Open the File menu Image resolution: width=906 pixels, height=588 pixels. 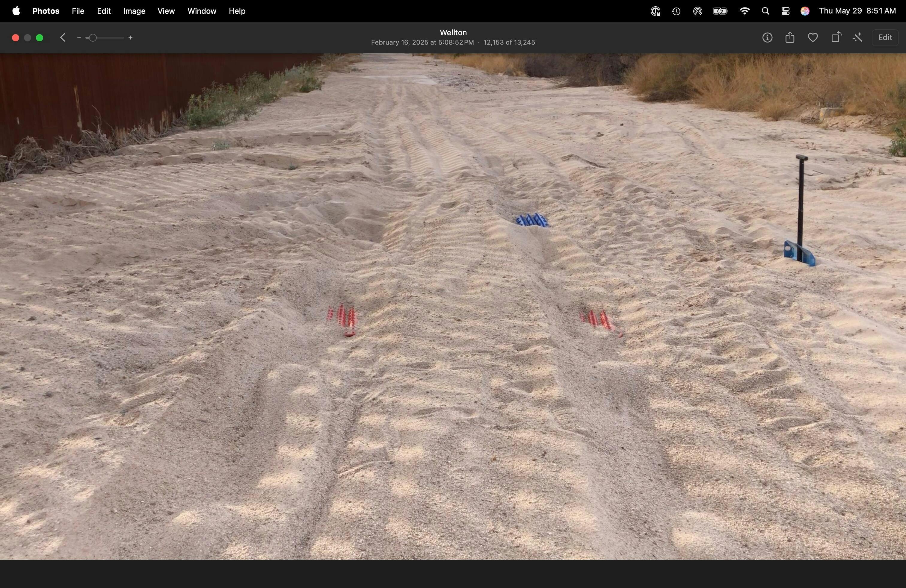point(78,11)
